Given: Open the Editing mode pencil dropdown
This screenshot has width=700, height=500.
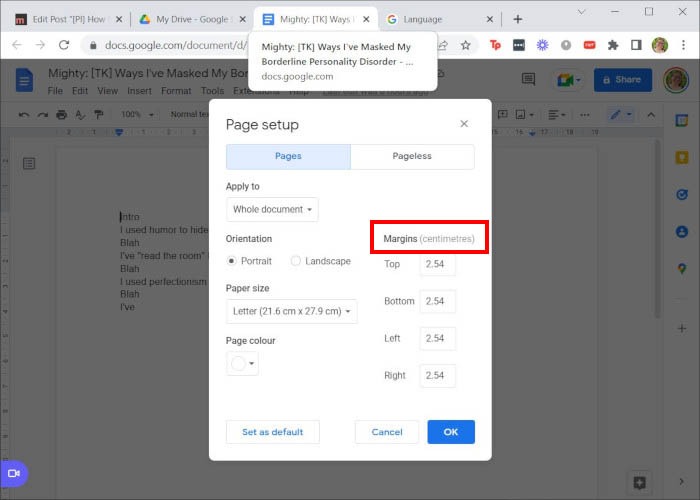Looking at the screenshot, I should click(x=621, y=115).
